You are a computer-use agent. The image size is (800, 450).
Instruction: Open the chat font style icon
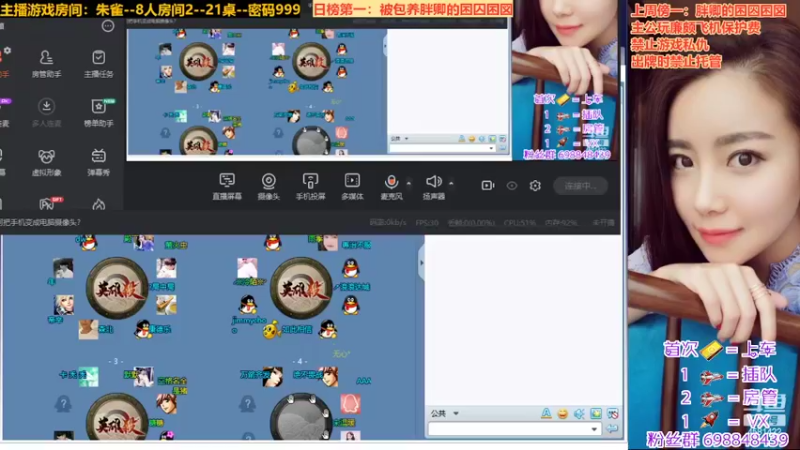(546, 413)
